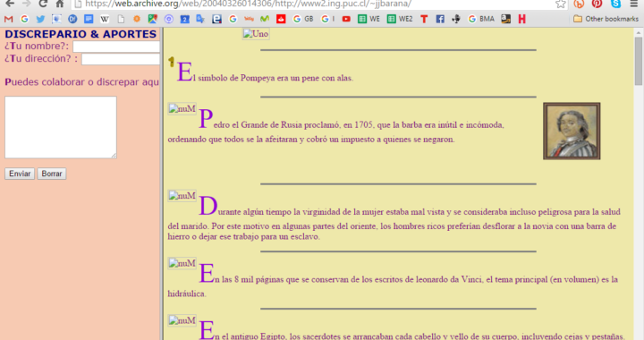This screenshot has width=644, height=340.
Task: Open the YouTube bookmark
Action: pyautogui.click(x=346, y=19)
